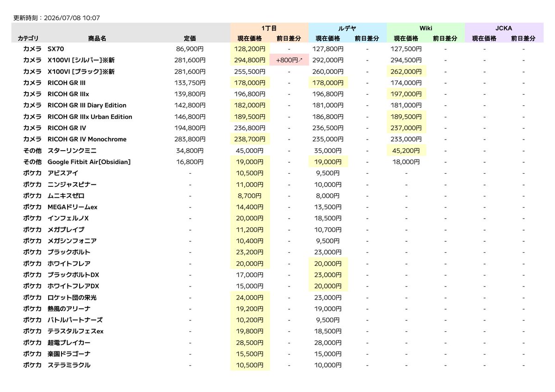Click the 15,500円 price cell
This screenshot has width=555, height=392.
[x=250, y=355]
